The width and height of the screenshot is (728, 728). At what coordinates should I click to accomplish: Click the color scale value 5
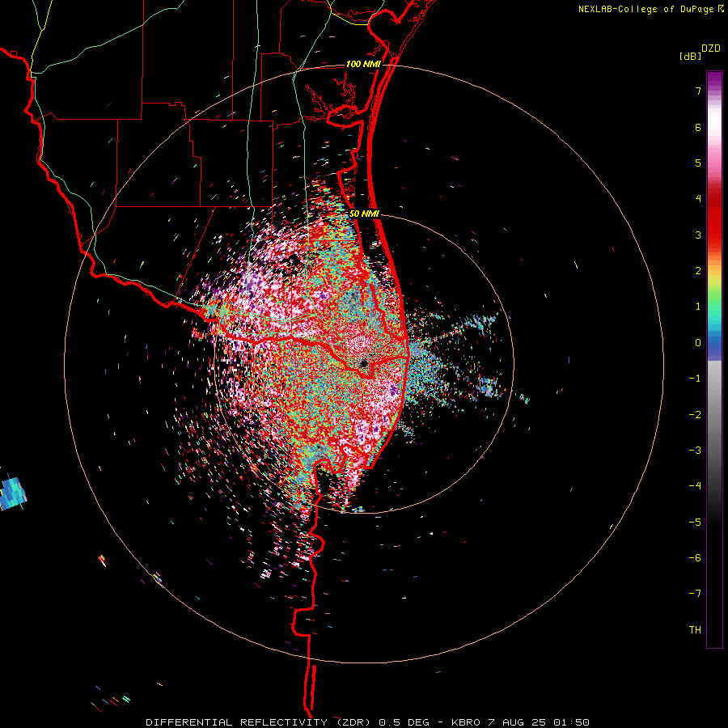click(698, 163)
